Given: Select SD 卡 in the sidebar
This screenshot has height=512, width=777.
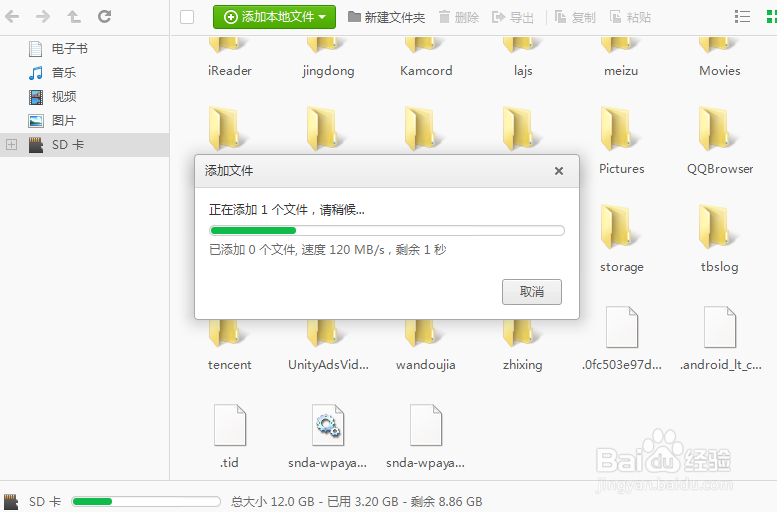Looking at the screenshot, I should coord(84,145).
